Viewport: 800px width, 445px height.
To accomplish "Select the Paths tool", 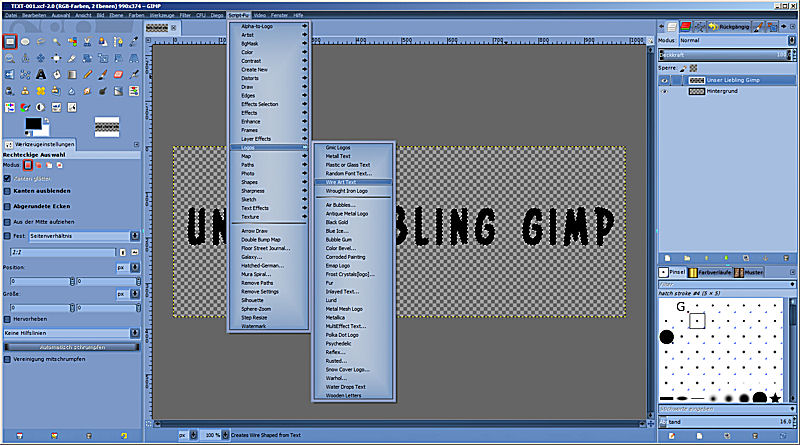I will tap(118, 41).
